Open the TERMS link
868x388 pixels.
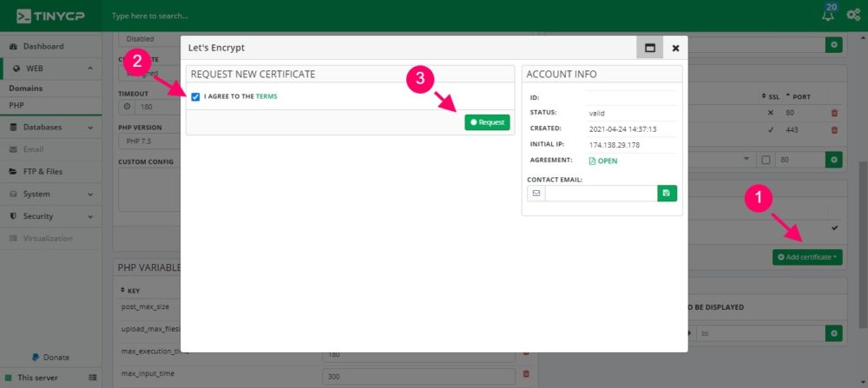pyautogui.click(x=266, y=96)
